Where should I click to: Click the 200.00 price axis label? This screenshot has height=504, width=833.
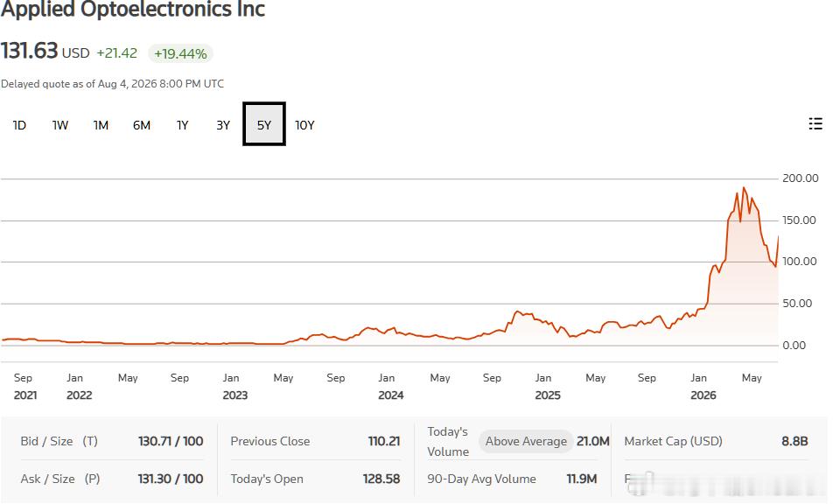coord(800,178)
